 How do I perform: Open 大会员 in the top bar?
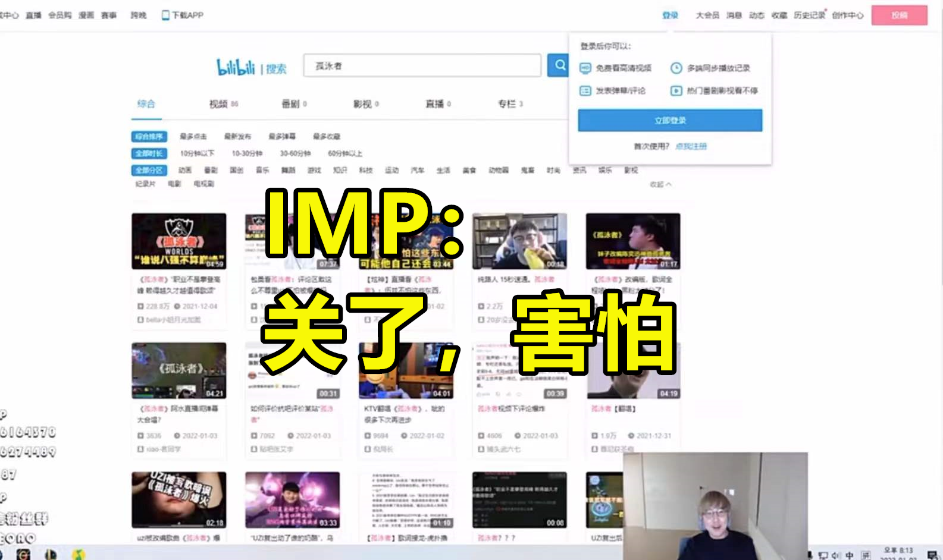click(707, 15)
